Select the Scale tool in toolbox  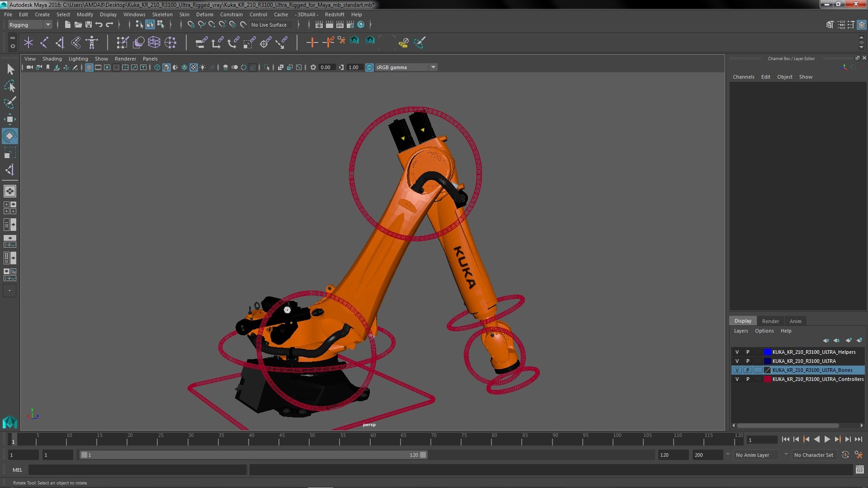coord(10,153)
